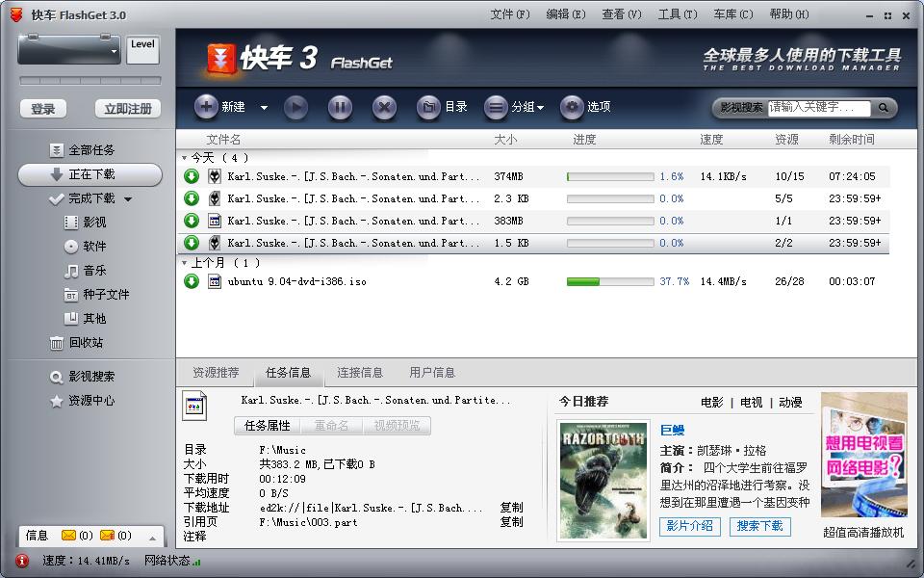Viewport: 924px width, 578px height.
Task: Open the 选项 options gear icon
Action: tap(572, 107)
